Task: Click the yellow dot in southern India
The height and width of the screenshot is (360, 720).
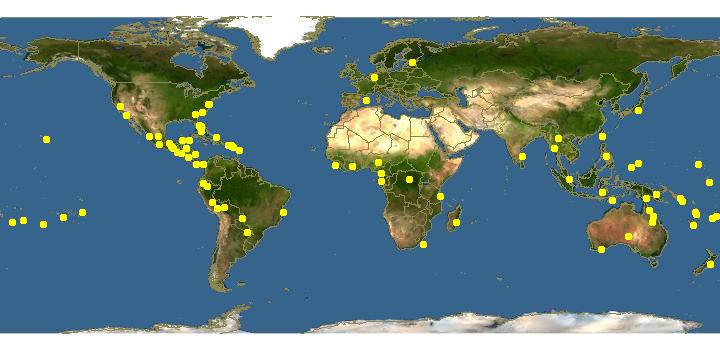Action: 522,157
